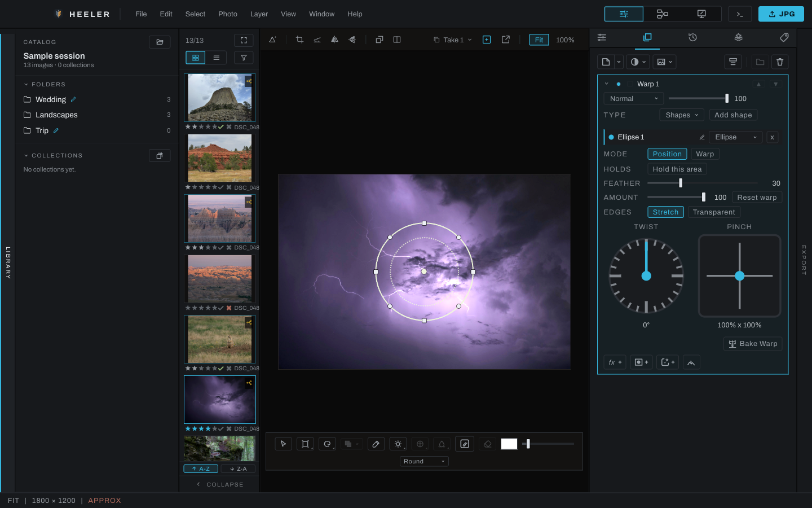
Task: Open the Ellipse shape type dropdown
Action: (736, 137)
